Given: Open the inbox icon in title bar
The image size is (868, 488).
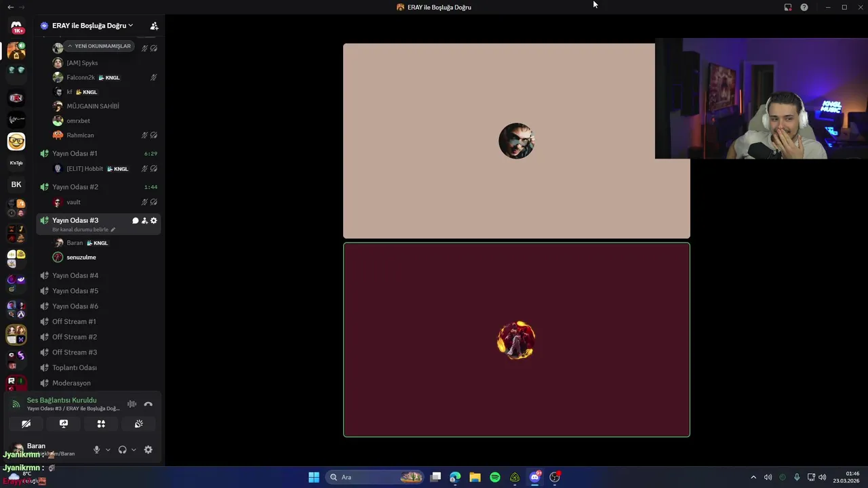Looking at the screenshot, I should click(x=788, y=7).
